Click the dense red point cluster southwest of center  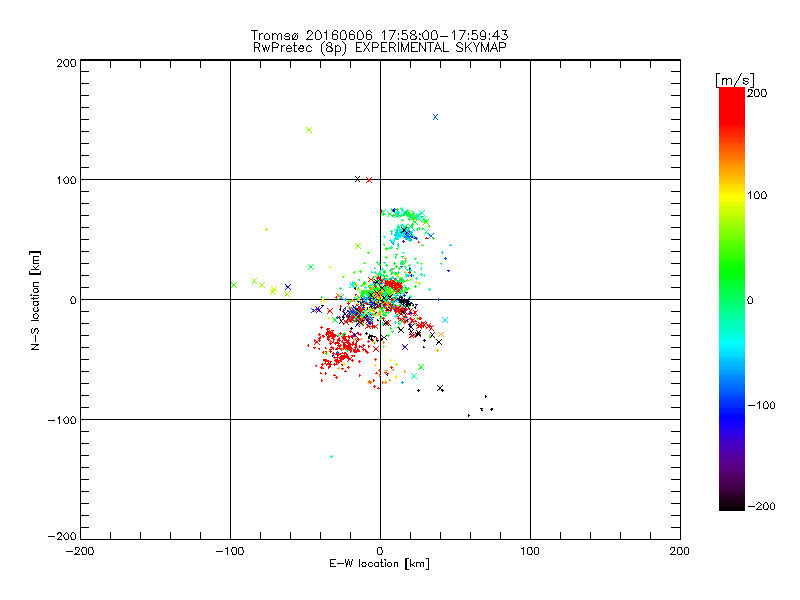pos(340,348)
